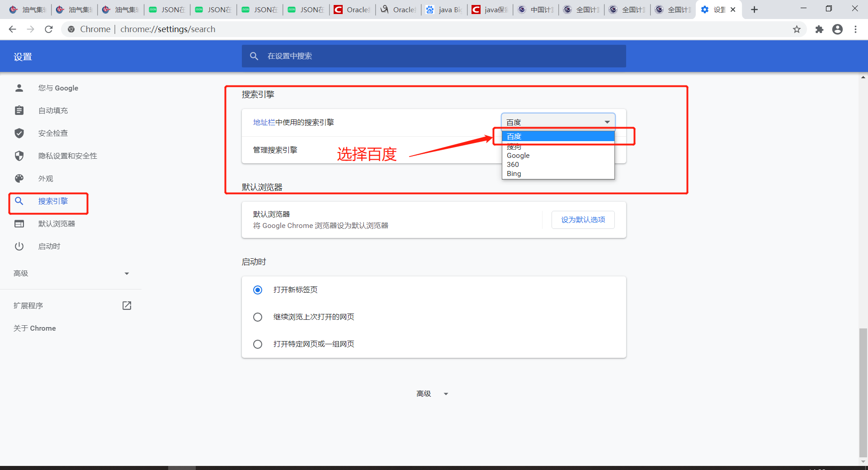Click the forward navigation arrow
Screen dimensions: 868x470
pyautogui.click(x=31, y=29)
